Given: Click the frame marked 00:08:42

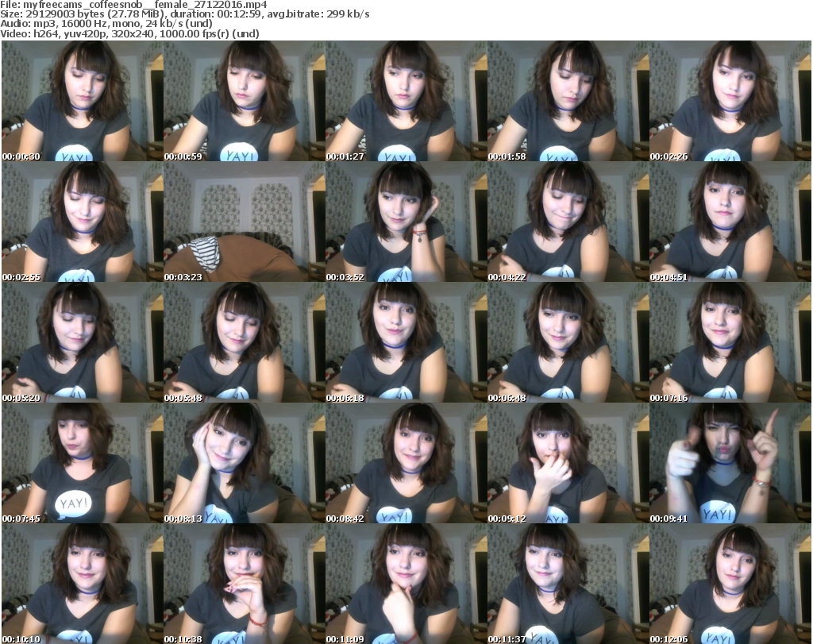Looking at the screenshot, I should [406, 464].
